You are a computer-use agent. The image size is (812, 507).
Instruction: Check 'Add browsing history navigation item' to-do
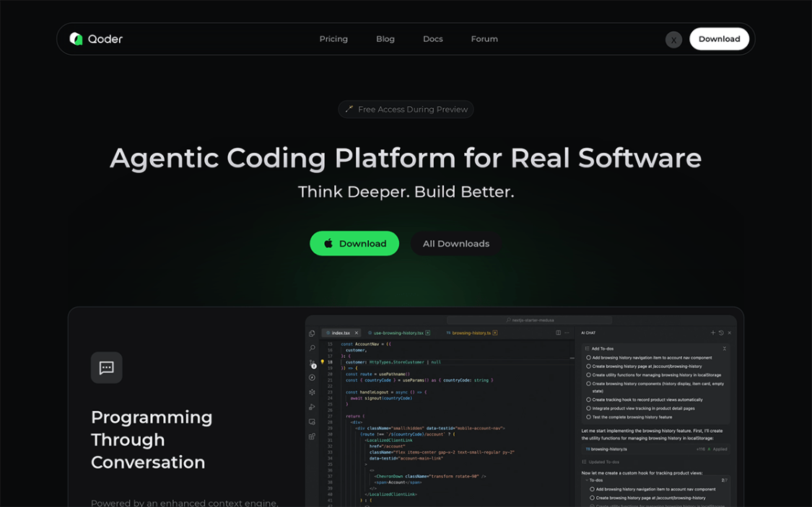tap(589, 358)
